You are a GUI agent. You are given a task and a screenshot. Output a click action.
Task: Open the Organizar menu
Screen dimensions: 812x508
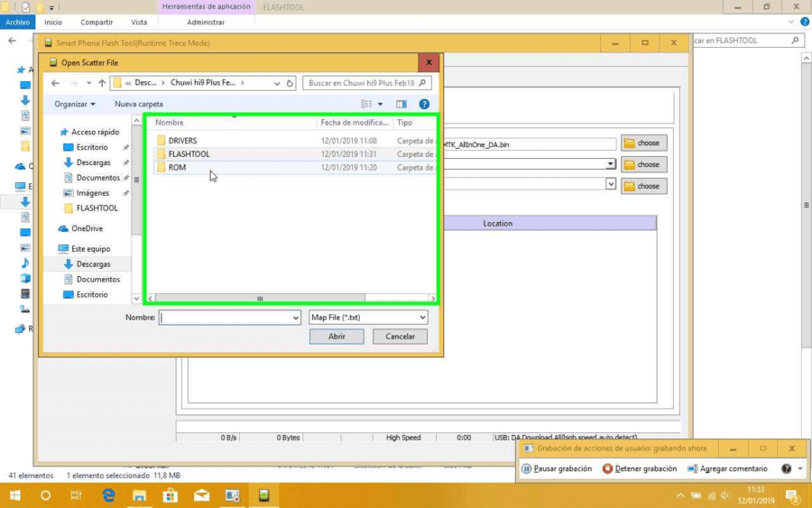75,104
